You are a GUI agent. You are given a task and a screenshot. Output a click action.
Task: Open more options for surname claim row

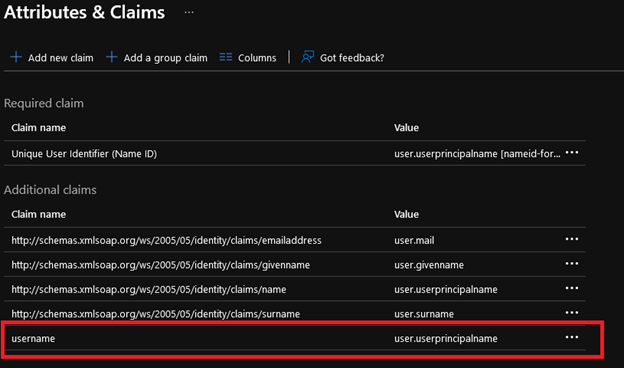click(x=572, y=313)
